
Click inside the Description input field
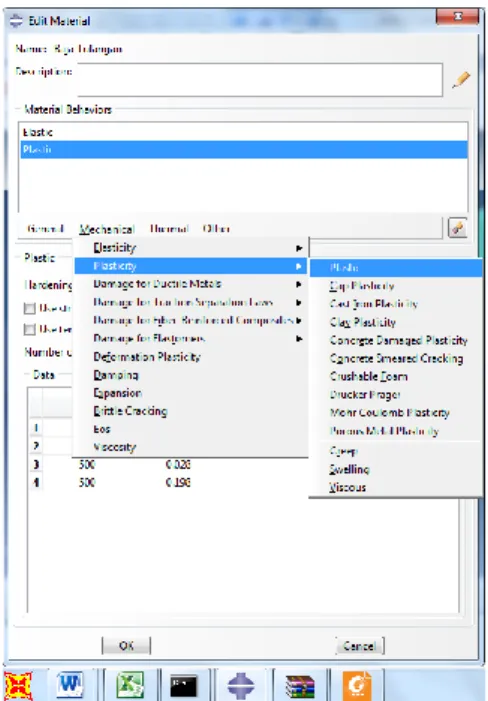click(260, 80)
